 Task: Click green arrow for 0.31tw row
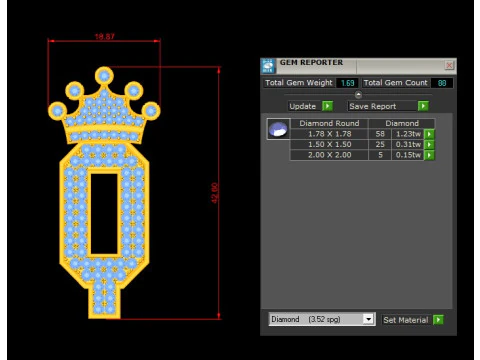click(429, 144)
